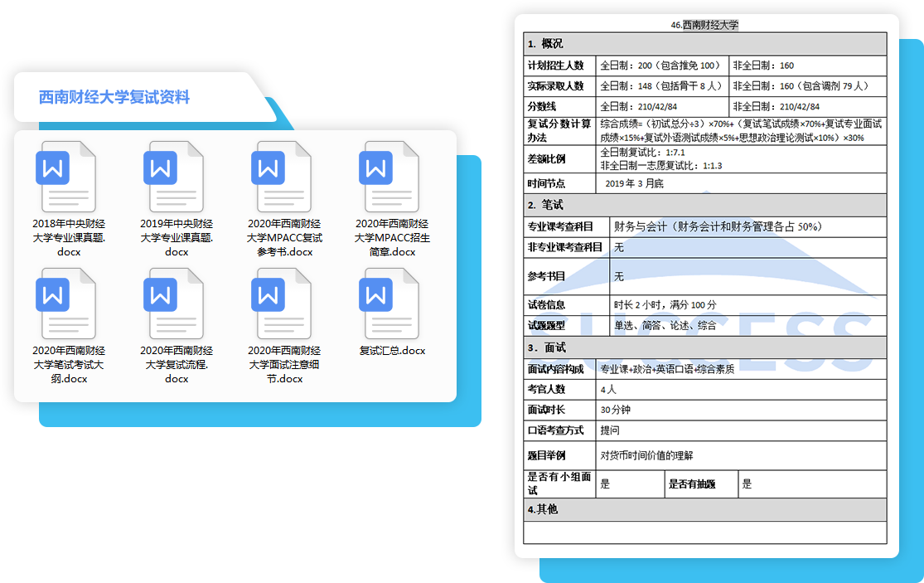
Task: Open 2020年西南财经大学面试注意细节.docx icon
Action: [283, 304]
